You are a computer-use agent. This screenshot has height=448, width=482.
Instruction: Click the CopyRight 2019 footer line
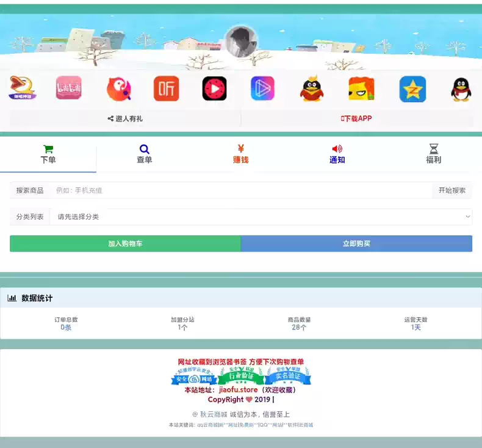click(x=241, y=400)
